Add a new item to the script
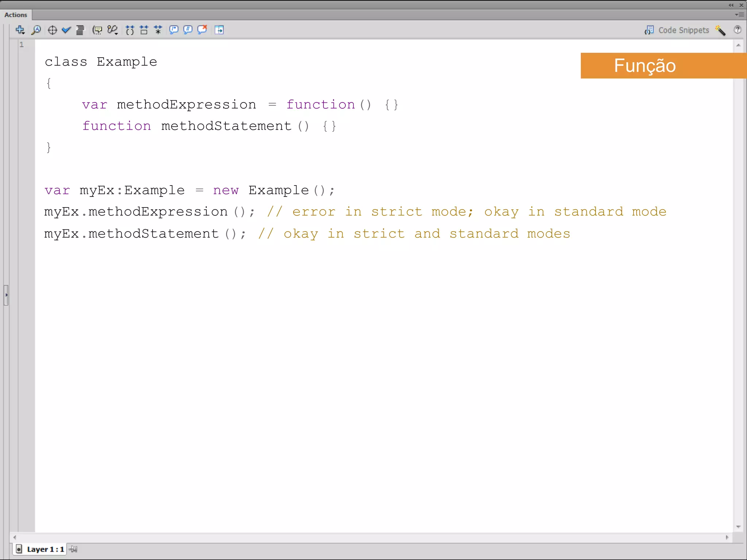Image resolution: width=747 pixels, height=560 pixels. pyautogui.click(x=20, y=30)
